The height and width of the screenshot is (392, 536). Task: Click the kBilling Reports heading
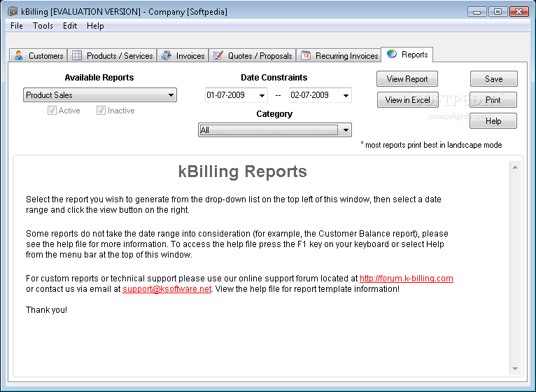point(243,171)
